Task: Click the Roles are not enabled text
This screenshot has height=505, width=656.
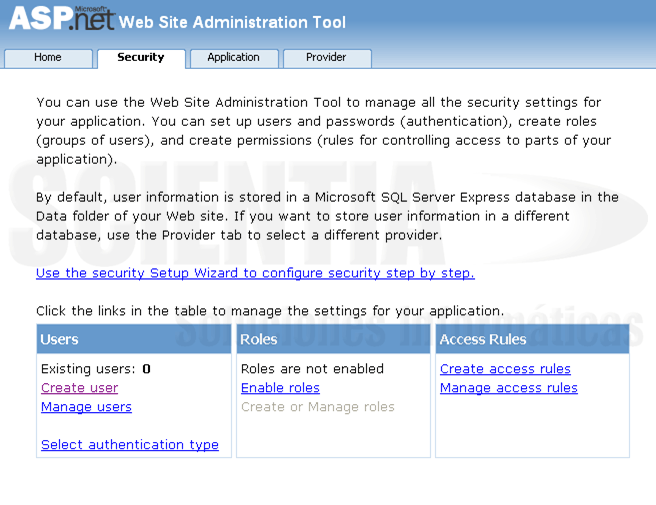Action: point(312,369)
